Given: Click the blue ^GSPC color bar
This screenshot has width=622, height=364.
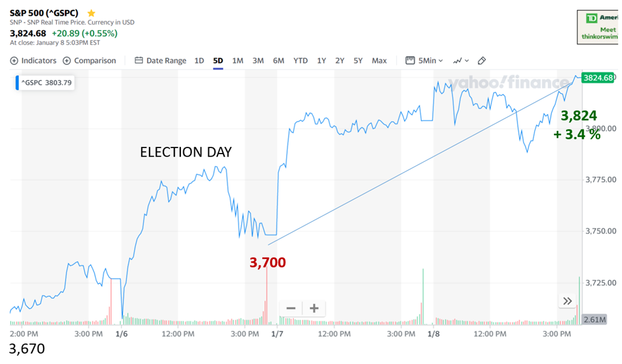Looking at the screenshot, I should click(x=18, y=83).
